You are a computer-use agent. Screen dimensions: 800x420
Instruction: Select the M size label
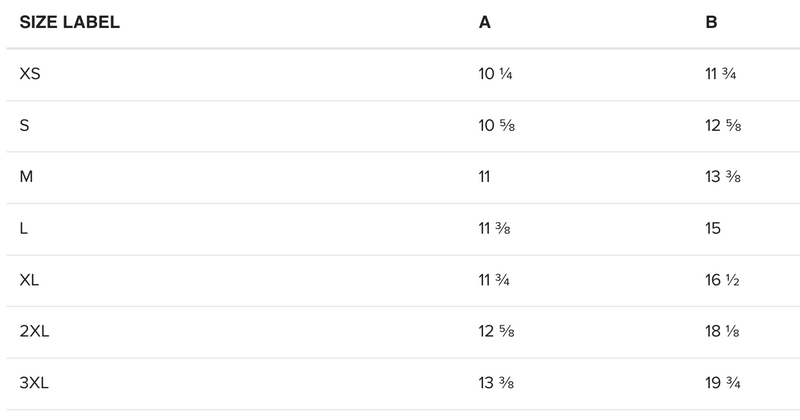coord(26,177)
